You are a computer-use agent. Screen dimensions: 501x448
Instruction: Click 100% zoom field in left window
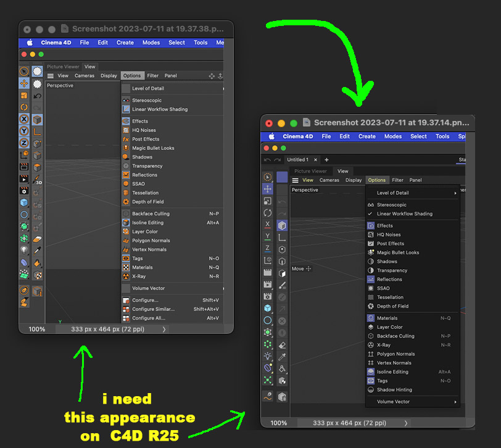(37, 329)
